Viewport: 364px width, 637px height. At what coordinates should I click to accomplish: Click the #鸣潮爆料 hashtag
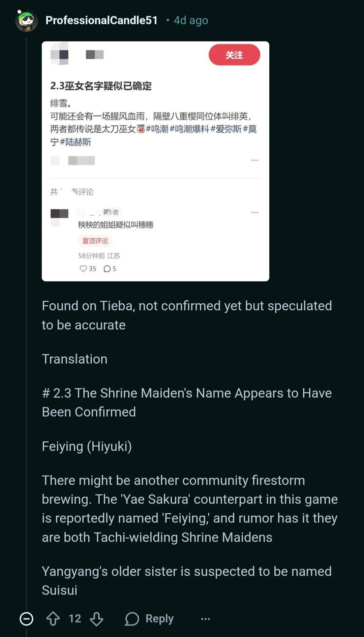pyautogui.click(x=189, y=129)
